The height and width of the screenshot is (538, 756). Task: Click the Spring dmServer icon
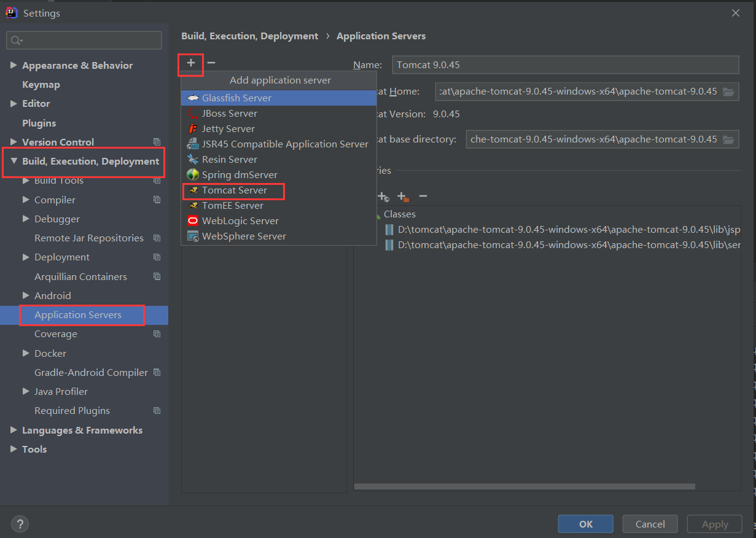pos(193,175)
